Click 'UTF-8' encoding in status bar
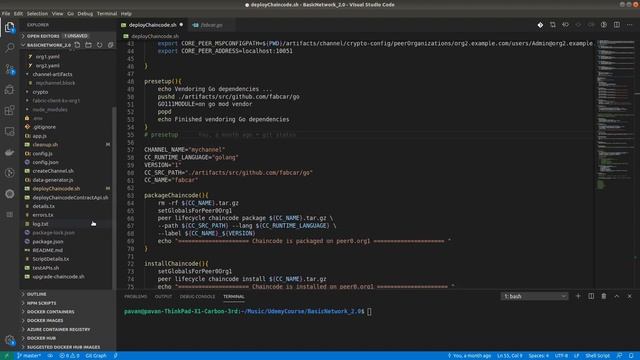This screenshot has width=640, height=360. (x=562, y=356)
